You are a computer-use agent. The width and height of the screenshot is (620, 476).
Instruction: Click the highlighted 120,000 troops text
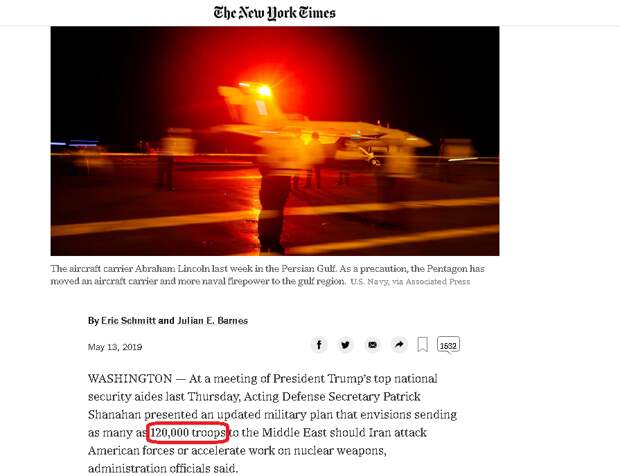188,433
